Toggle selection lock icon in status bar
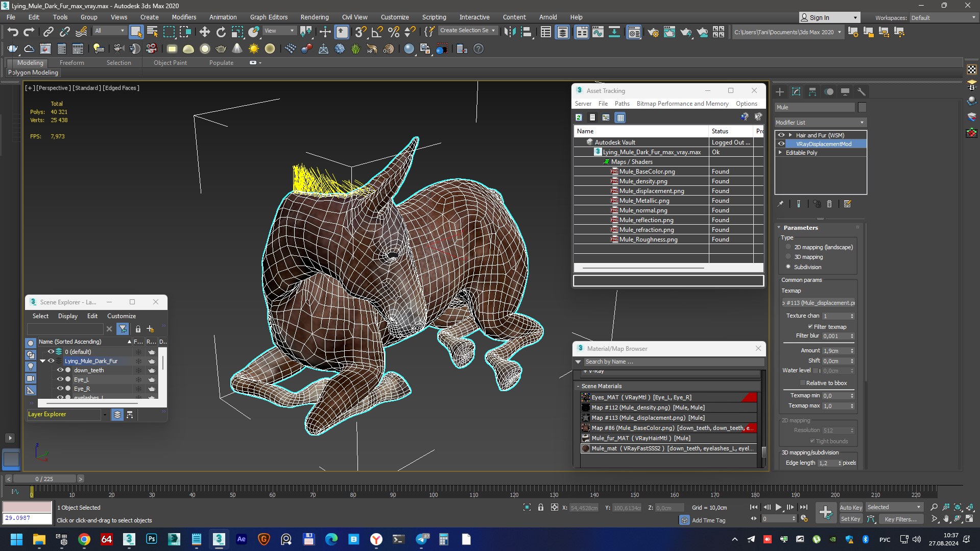The width and height of the screenshot is (980, 551). coord(541,508)
